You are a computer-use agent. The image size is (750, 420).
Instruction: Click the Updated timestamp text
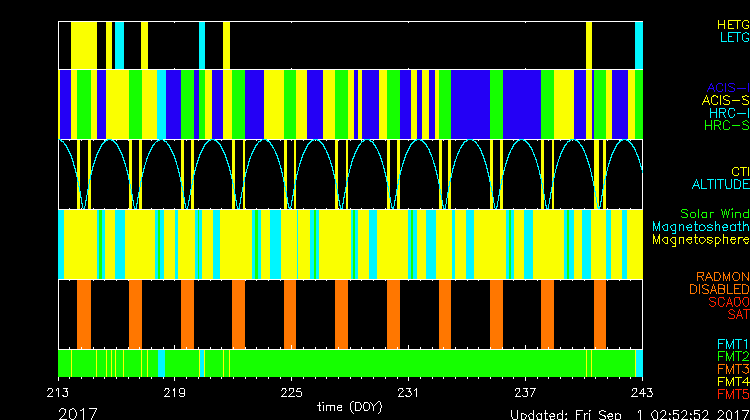coord(628,413)
